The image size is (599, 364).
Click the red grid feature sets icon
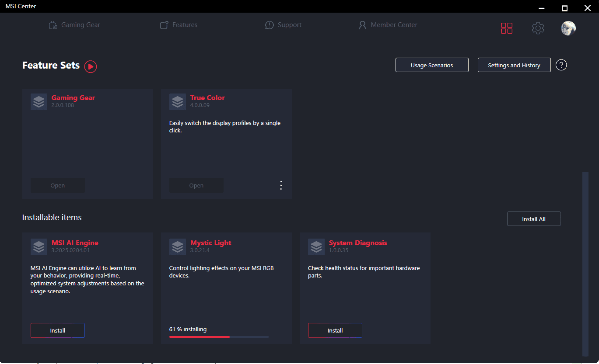507,28
